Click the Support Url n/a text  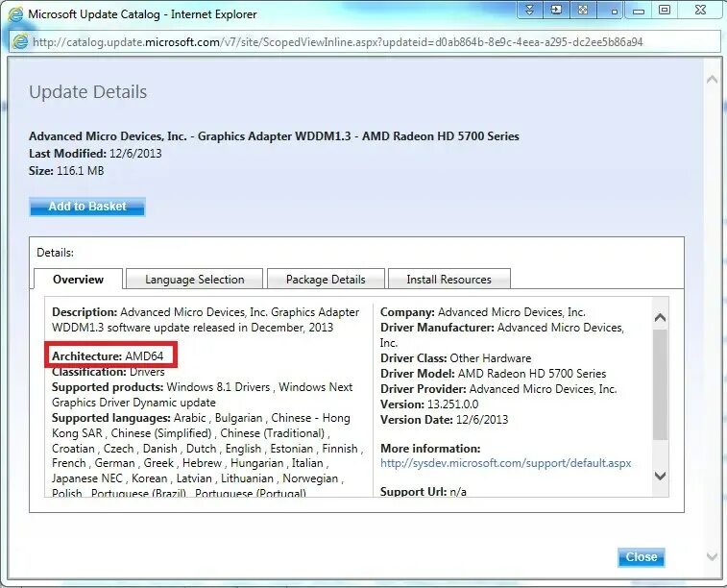(x=424, y=491)
